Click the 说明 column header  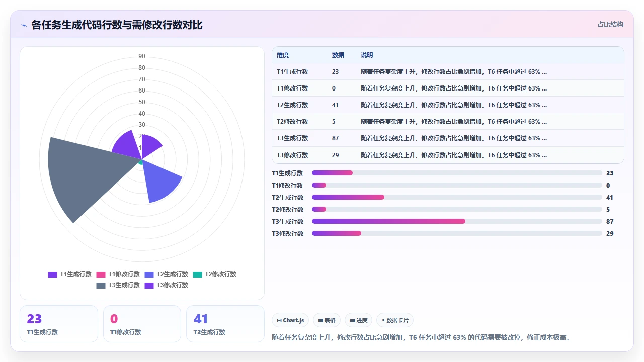coord(367,55)
